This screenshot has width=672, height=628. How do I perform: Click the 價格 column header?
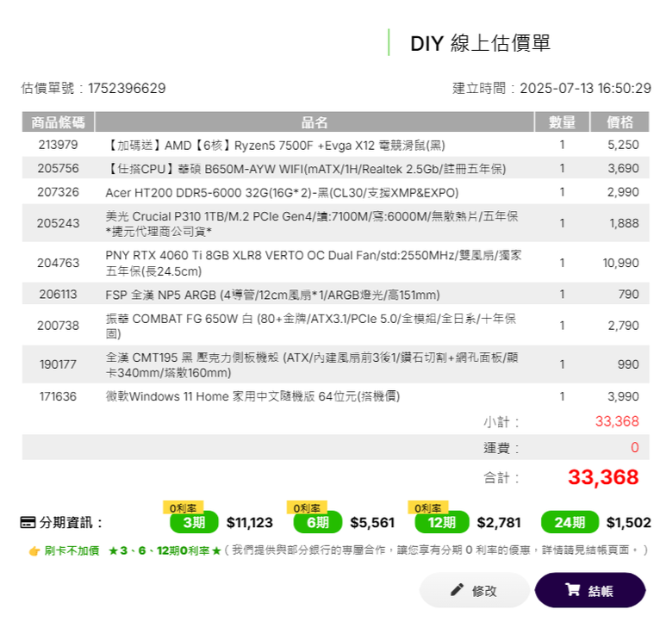pyautogui.click(x=619, y=122)
